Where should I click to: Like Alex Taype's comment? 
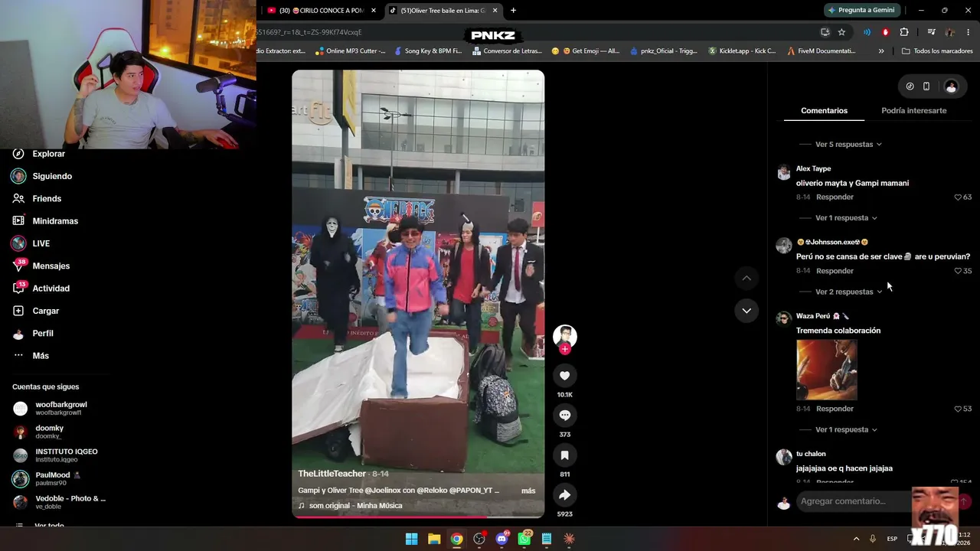point(958,197)
